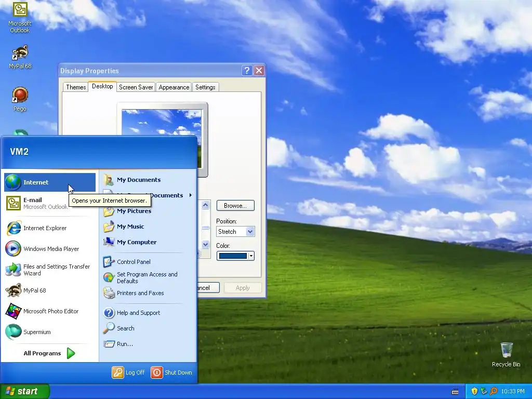Viewport: 532px width, 399px height.
Task: Switch to the Settings tab
Action: pyautogui.click(x=205, y=87)
